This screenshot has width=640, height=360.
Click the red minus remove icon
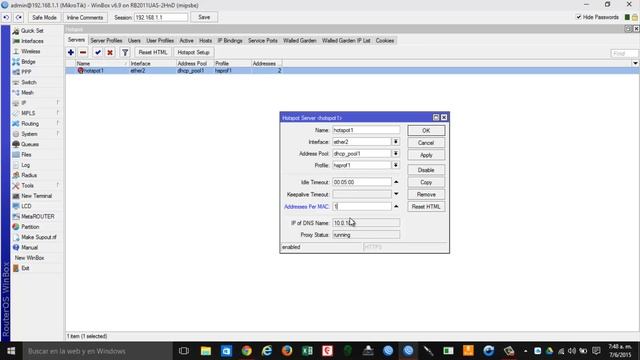coord(83,52)
